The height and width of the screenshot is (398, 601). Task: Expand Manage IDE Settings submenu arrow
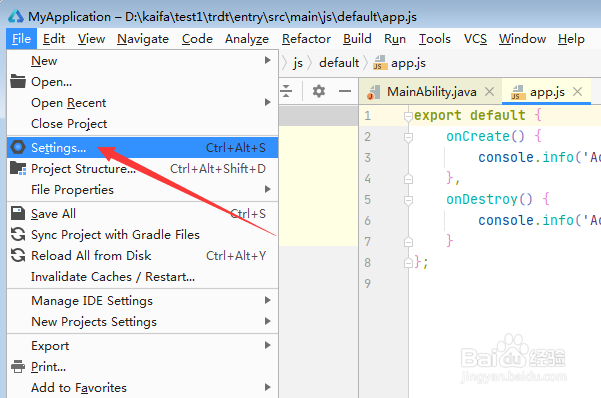point(268,301)
